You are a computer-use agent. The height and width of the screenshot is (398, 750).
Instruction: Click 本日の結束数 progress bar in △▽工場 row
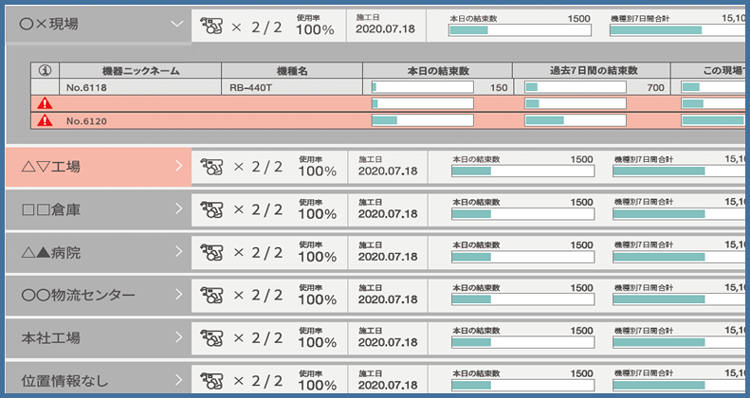tap(523, 171)
